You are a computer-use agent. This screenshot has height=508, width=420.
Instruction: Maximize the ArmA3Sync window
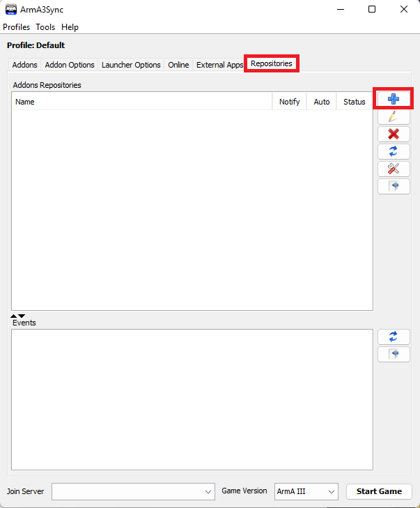tap(372, 9)
